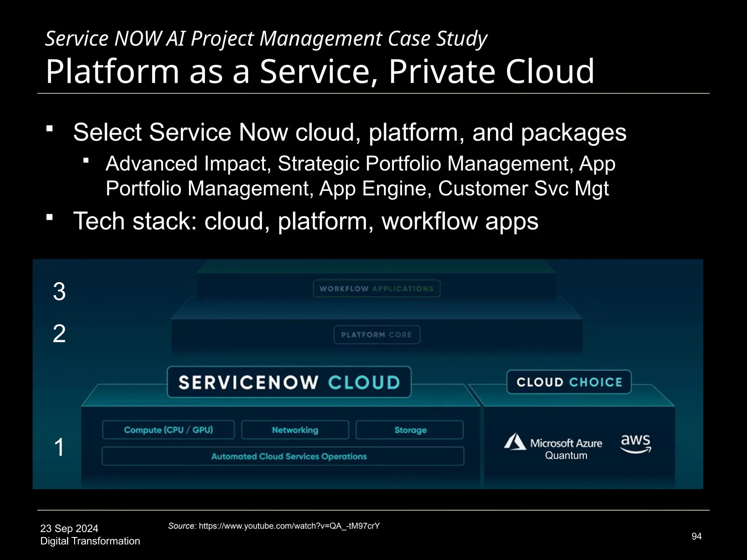Select the Cloud Choice label box
747x560 pixels.
569,382
